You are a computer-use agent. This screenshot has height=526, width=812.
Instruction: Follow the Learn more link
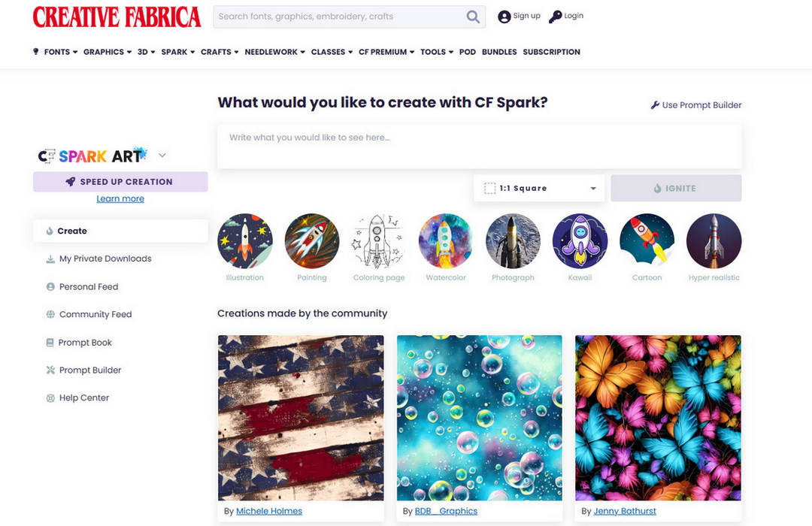coord(120,199)
